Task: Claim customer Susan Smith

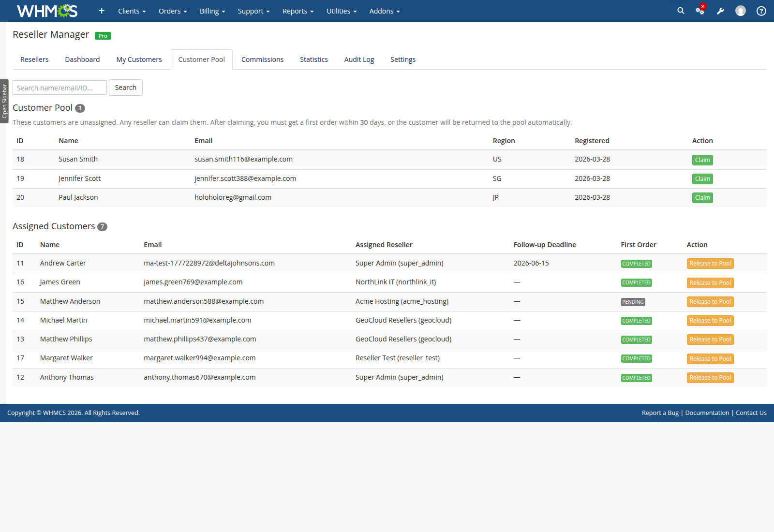Action: click(702, 160)
